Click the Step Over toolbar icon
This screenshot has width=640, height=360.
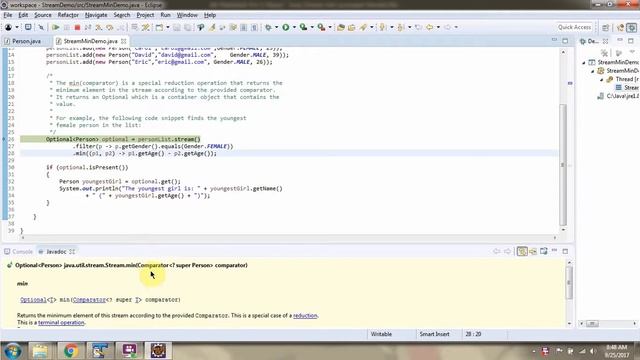(110, 27)
